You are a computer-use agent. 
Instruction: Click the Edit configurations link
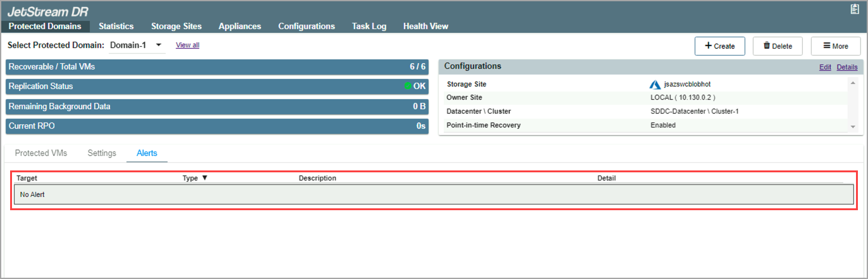[x=825, y=67]
